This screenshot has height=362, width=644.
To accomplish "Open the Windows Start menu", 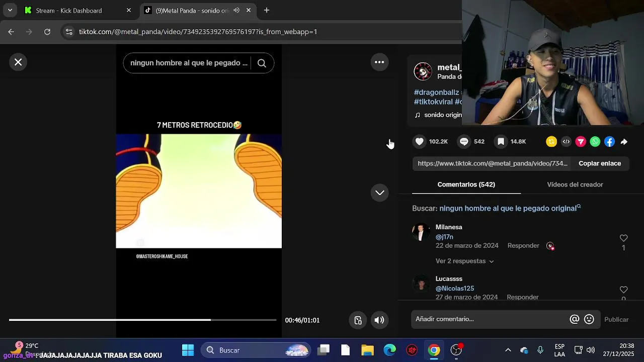I will point(188,350).
